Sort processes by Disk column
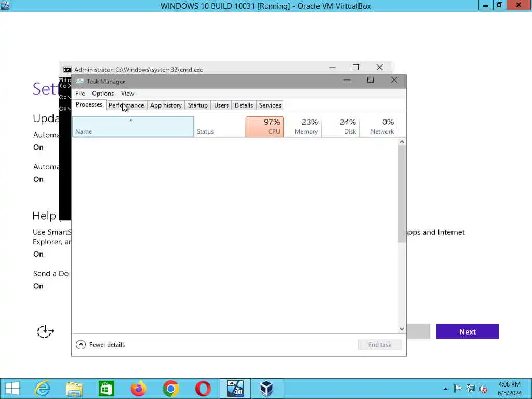This screenshot has height=399, width=532. coord(340,127)
